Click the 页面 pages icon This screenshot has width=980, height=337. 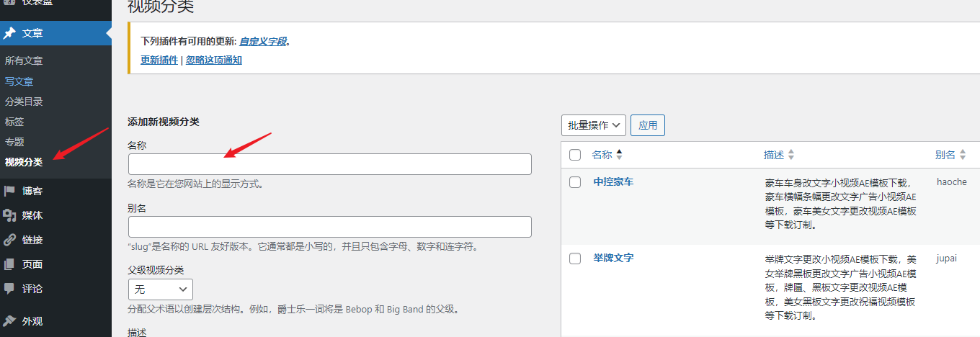tap(9, 264)
